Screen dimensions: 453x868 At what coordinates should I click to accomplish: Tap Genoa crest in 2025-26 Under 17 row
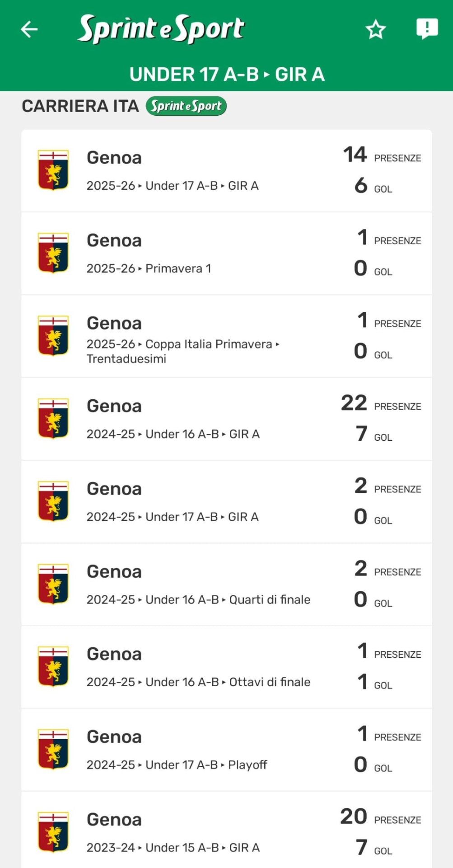pos(53,170)
